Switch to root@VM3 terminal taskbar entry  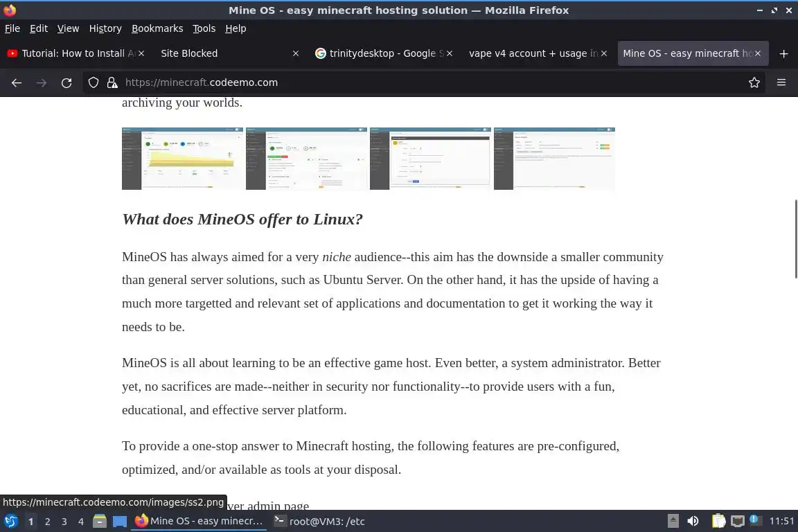[x=321, y=522]
